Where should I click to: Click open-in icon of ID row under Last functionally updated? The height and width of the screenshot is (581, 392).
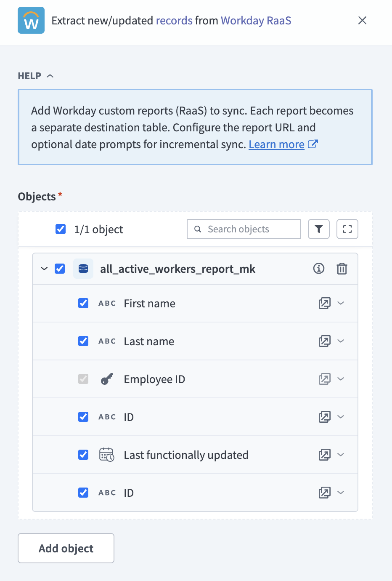[324, 493]
